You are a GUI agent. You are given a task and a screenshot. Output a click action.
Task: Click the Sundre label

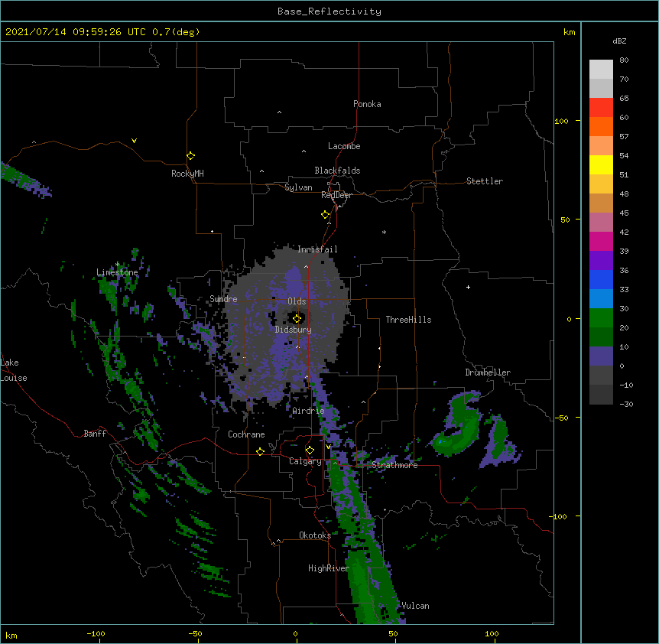(223, 299)
